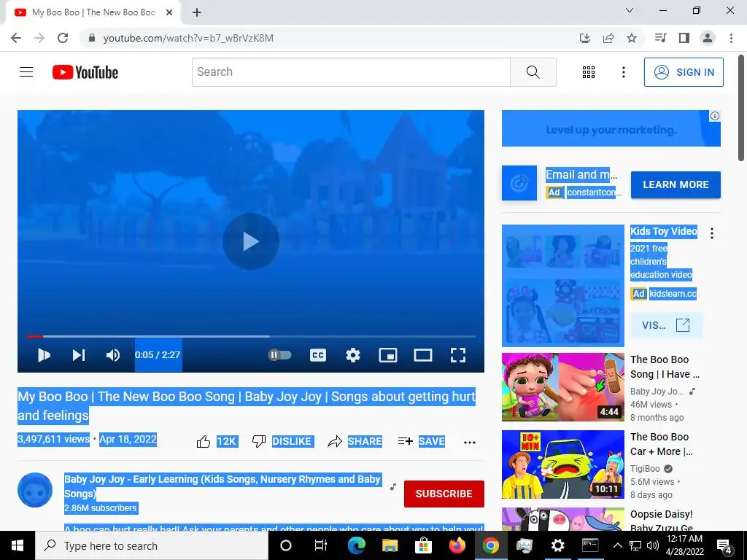Viewport: 747px width, 560px height.
Task: Seek on the video progress bar
Action: coord(251,336)
